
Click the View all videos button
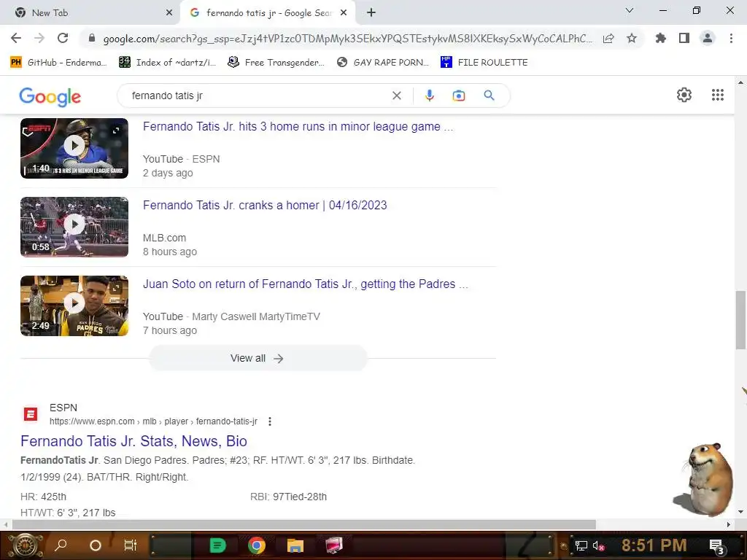(258, 358)
